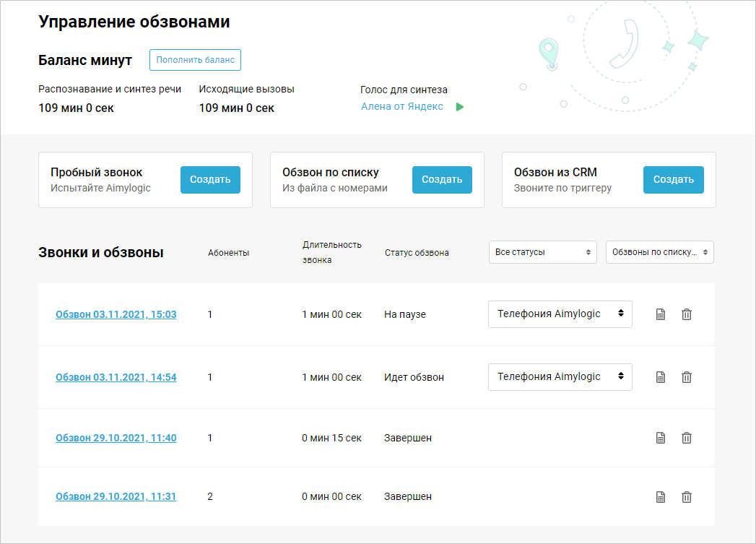
Task: Select the Алена от Яндекс voice link
Action: [x=402, y=106]
